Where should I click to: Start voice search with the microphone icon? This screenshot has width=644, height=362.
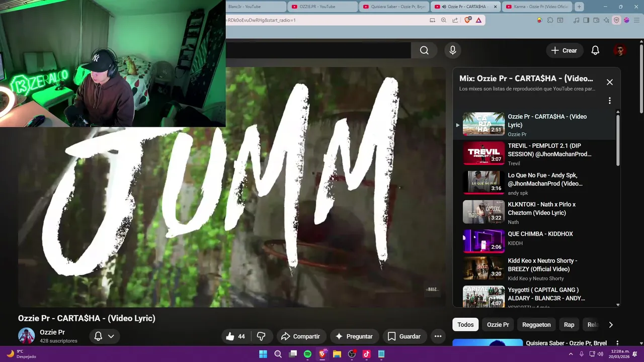pos(453,50)
